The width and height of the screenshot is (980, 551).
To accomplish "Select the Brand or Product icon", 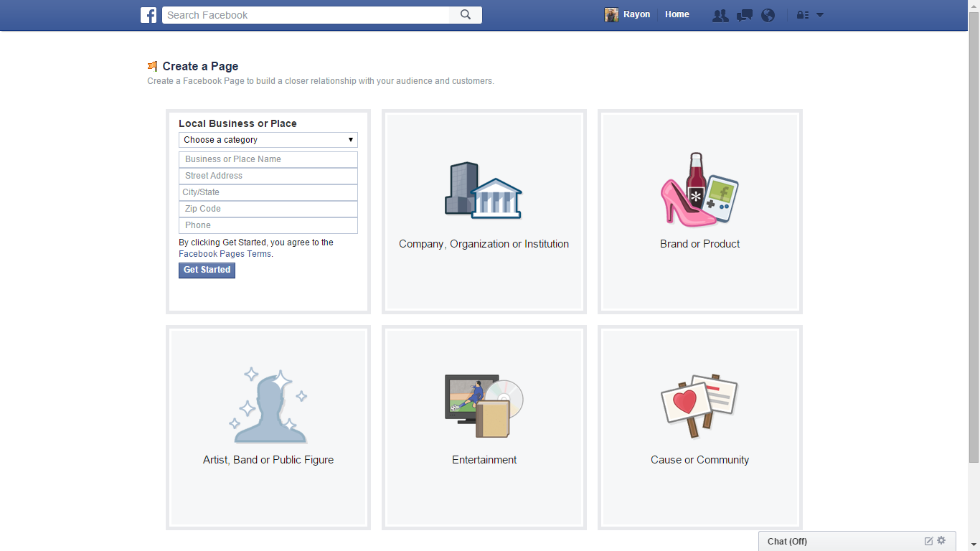I will tap(699, 189).
